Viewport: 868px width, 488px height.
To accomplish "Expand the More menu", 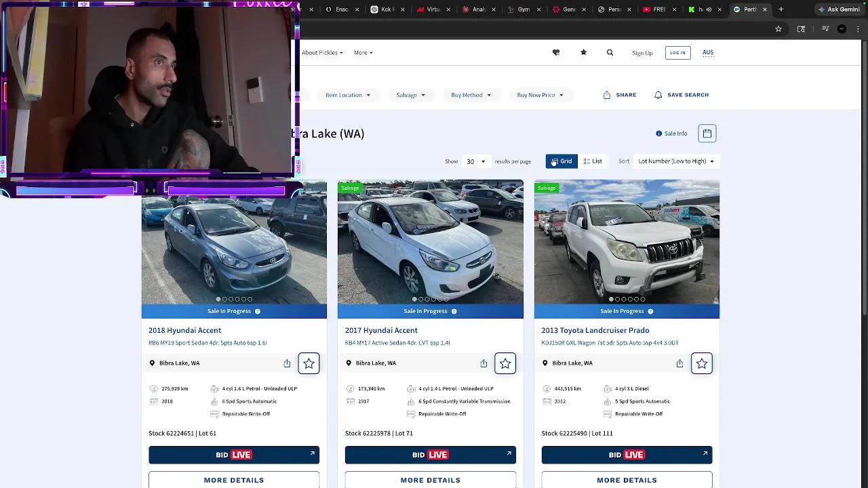I will pyautogui.click(x=363, y=53).
